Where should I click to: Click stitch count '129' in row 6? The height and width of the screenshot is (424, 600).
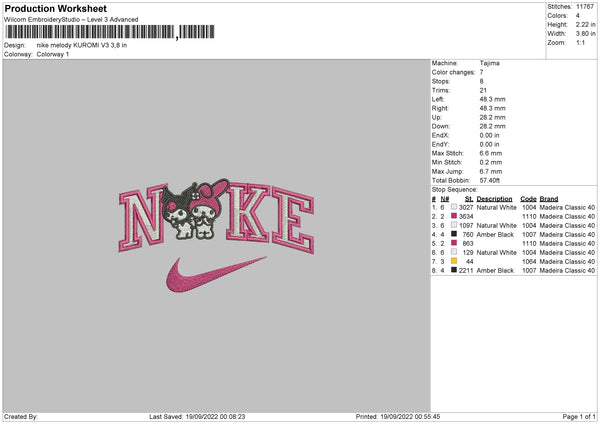tap(468, 253)
